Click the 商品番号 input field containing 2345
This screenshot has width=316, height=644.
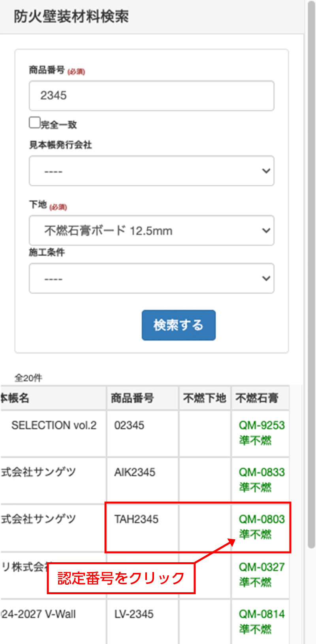coord(151,96)
